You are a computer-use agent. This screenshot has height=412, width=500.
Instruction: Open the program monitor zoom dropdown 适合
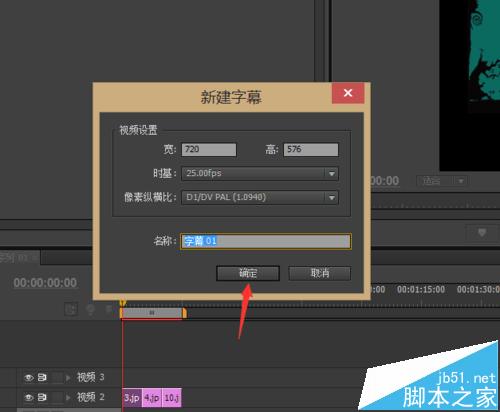pos(442,181)
